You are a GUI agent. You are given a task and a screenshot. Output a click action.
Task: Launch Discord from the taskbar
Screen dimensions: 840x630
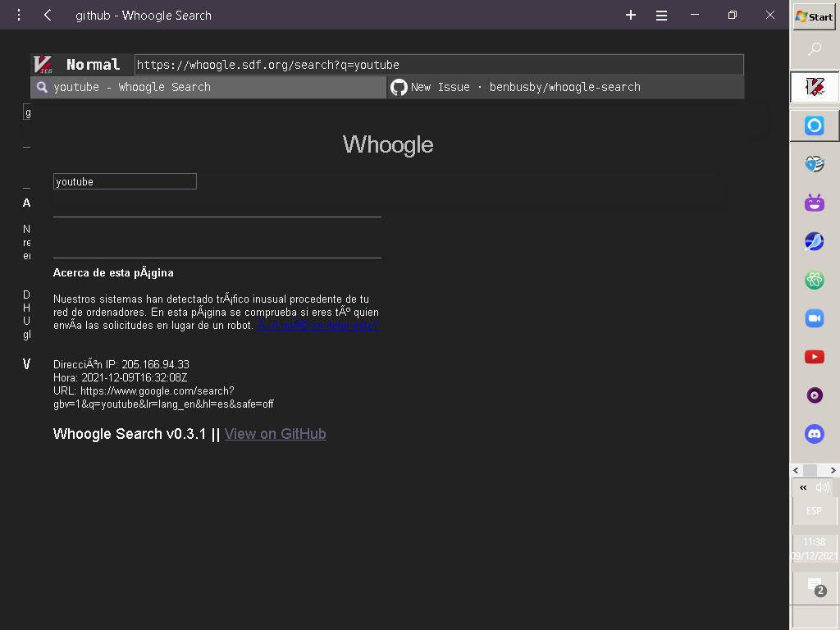[x=815, y=433]
